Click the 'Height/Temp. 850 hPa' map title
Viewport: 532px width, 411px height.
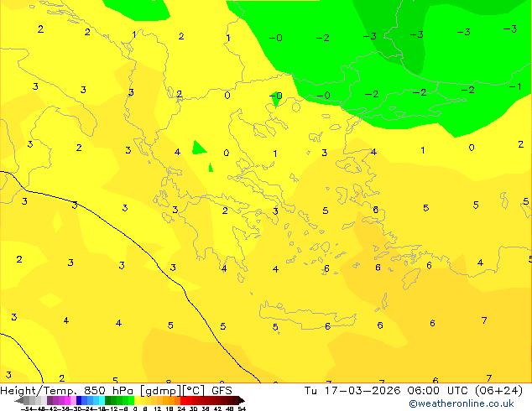(x=68, y=391)
